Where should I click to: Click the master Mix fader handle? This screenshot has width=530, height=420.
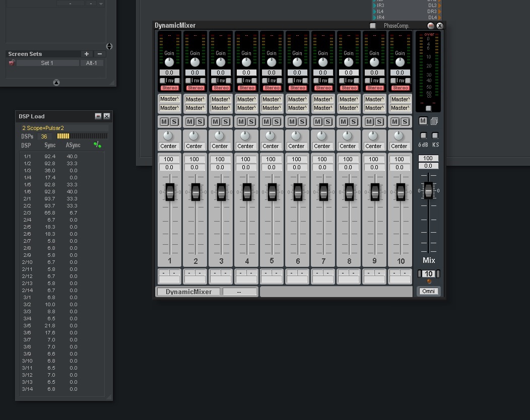[x=429, y=191]
